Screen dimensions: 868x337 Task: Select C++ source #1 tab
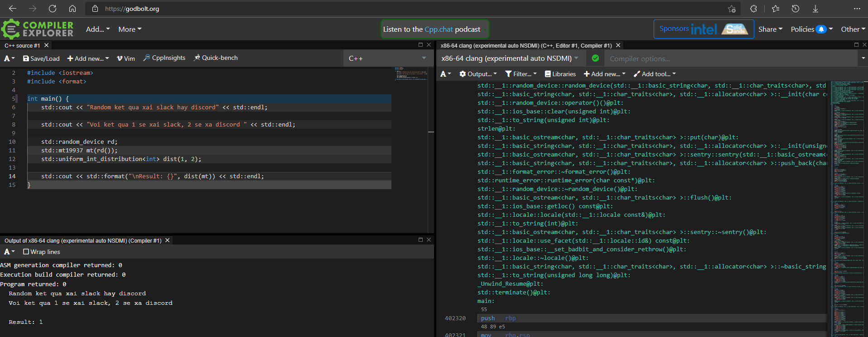point(22,45)
